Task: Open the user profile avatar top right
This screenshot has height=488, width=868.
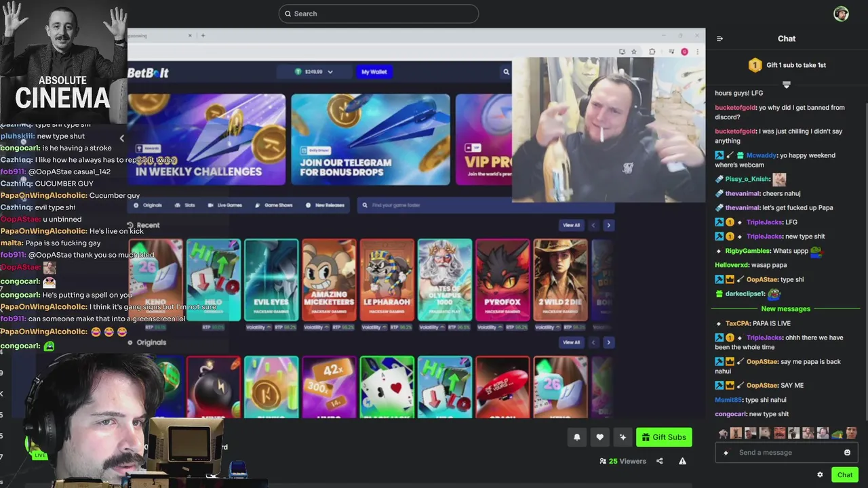Action: tap(841, 14)
